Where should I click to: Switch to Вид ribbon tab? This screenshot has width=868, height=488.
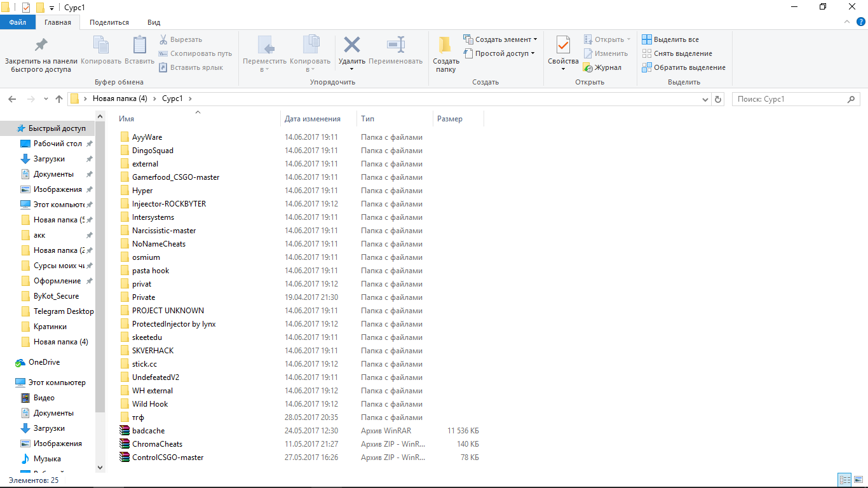(154, 22)
